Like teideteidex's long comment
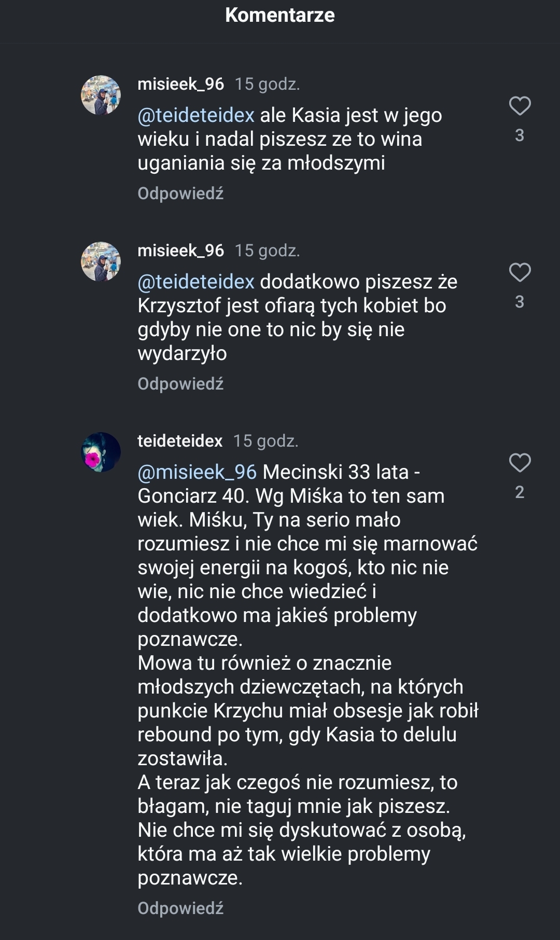Image resolution: width=560 pixels, height=940 pixels. tap(520, 463)
